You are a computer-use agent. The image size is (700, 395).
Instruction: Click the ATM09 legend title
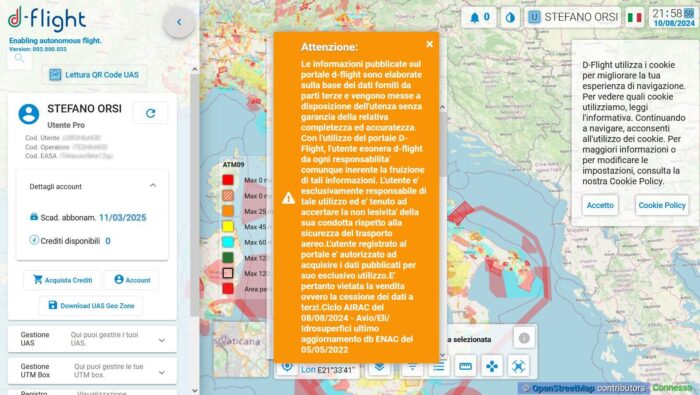(x=233, y=165)
